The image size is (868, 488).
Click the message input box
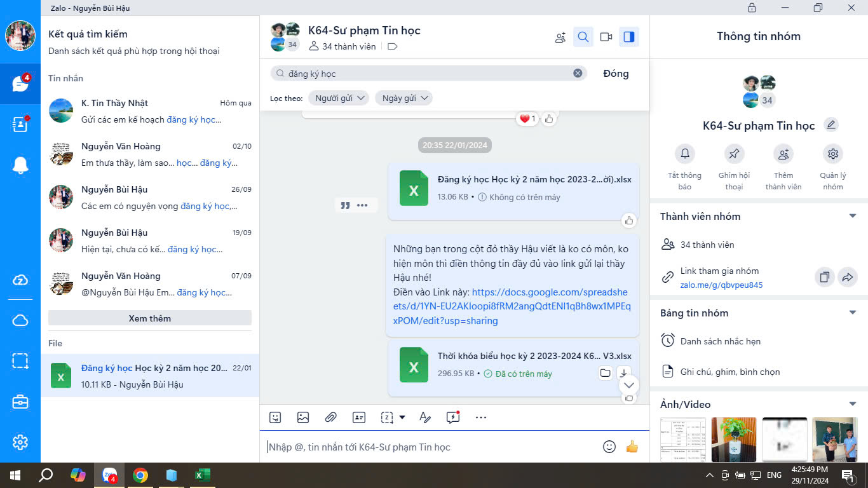click(432, 447)
